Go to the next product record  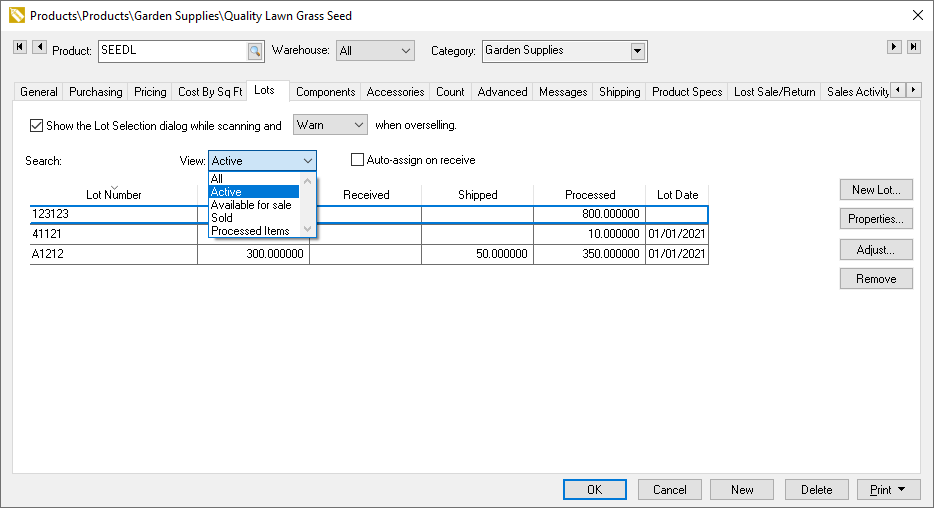tap(894, 47)
